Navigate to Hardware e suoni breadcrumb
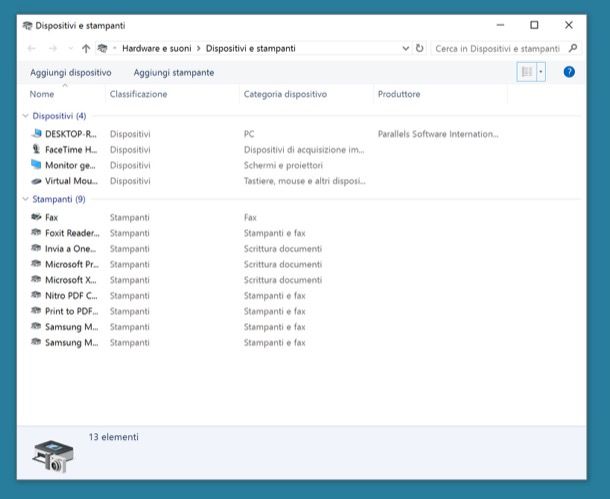 [x=157, y=48]
